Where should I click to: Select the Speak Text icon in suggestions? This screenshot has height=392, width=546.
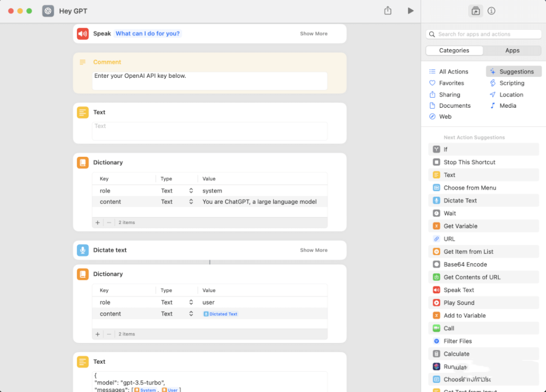436,290
